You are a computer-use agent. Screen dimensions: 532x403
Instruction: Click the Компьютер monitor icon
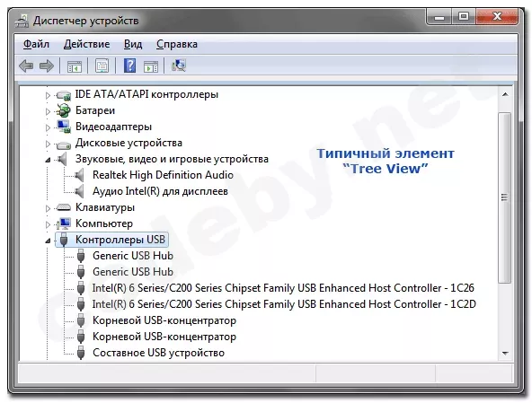64,223
